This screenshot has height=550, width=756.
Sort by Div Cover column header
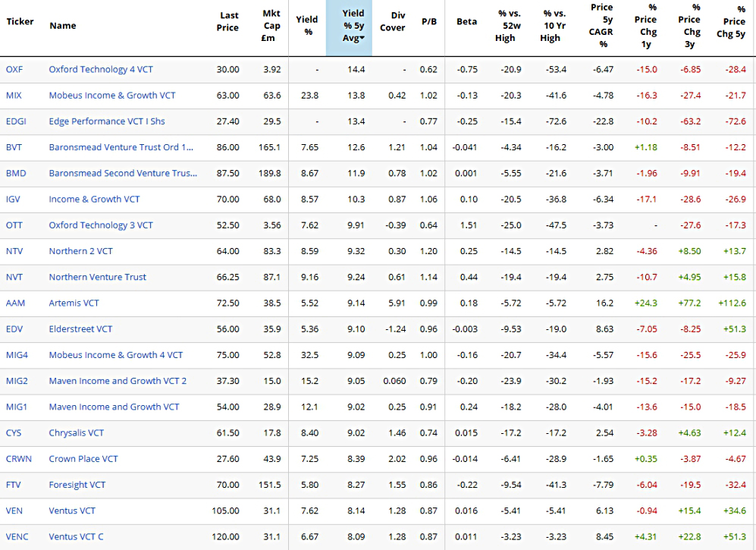pos(393,22)
